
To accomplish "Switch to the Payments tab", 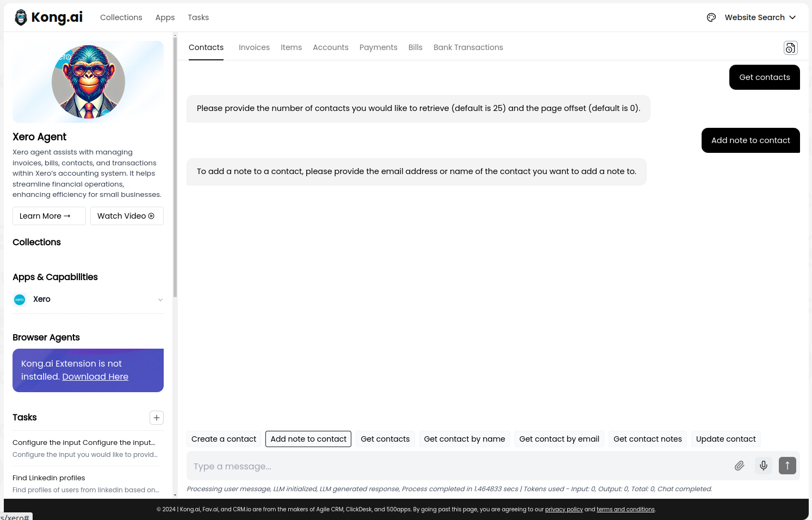I will tap(378, 47).
